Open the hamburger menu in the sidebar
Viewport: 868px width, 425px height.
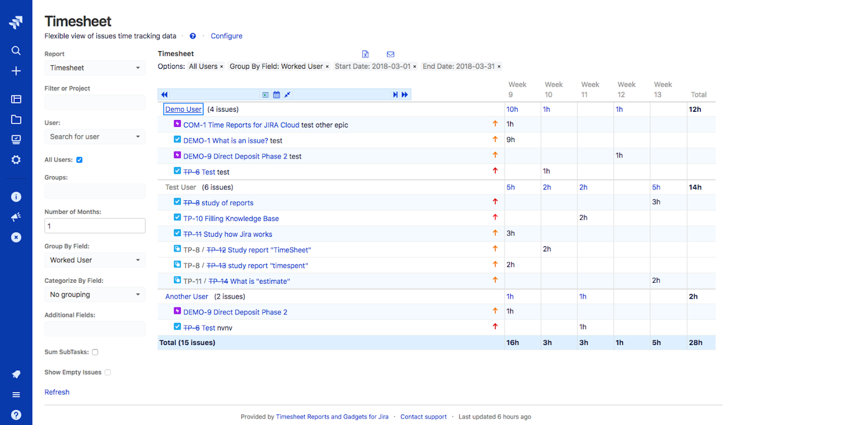[x=16, y=395]
